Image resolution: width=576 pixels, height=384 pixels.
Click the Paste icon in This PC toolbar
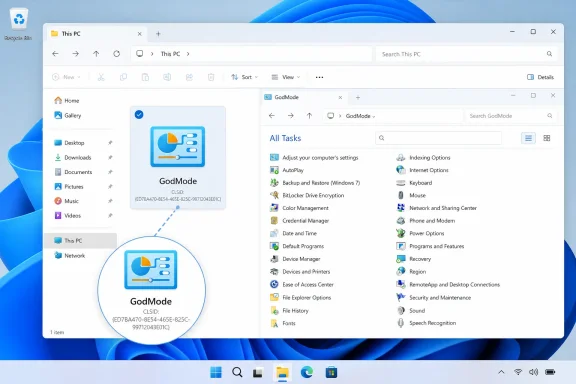145,77
